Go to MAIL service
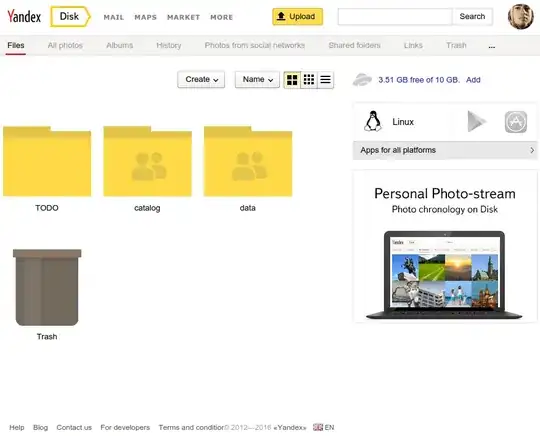 point(114,17)
